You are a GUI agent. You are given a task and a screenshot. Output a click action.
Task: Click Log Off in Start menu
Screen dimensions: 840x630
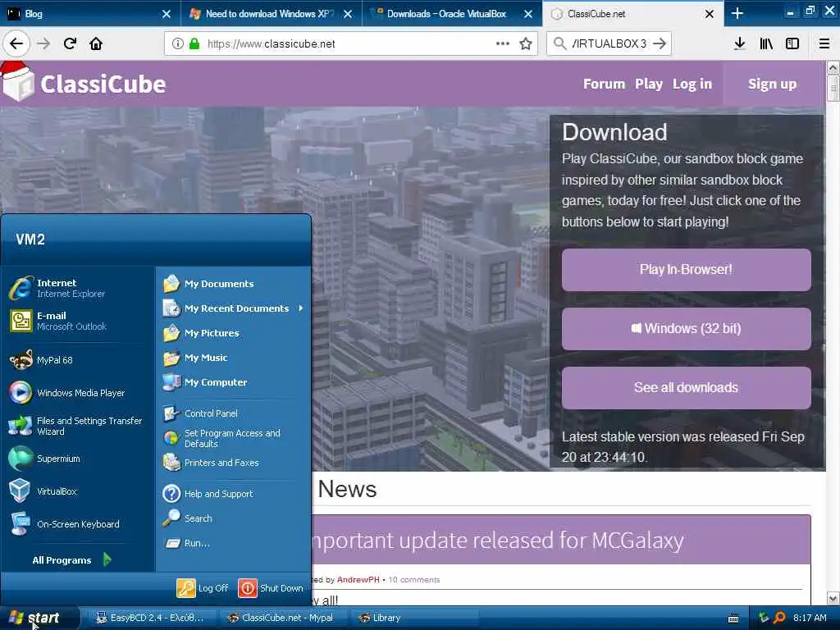203,587
